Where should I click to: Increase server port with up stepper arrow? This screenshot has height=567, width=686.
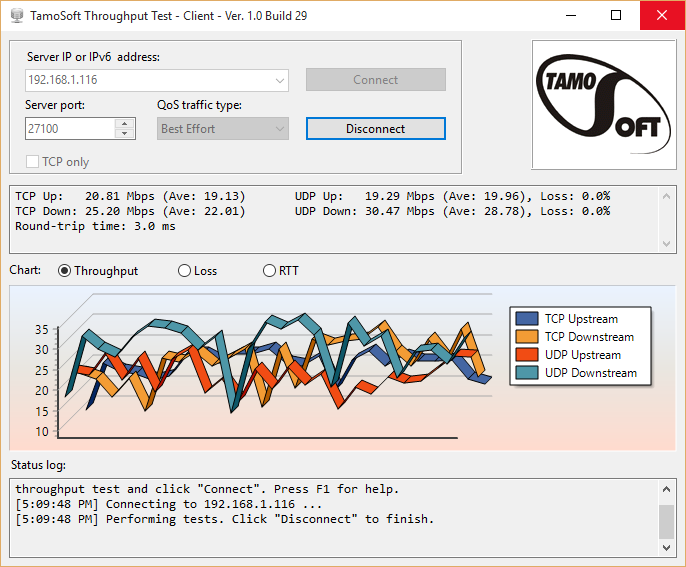click(x=125, y=123)
